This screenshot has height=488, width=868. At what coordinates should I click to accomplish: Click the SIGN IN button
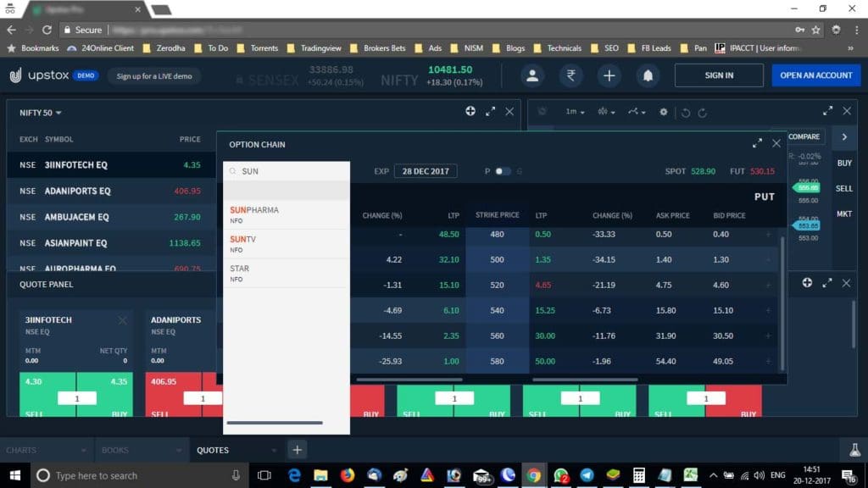point(718,75)
